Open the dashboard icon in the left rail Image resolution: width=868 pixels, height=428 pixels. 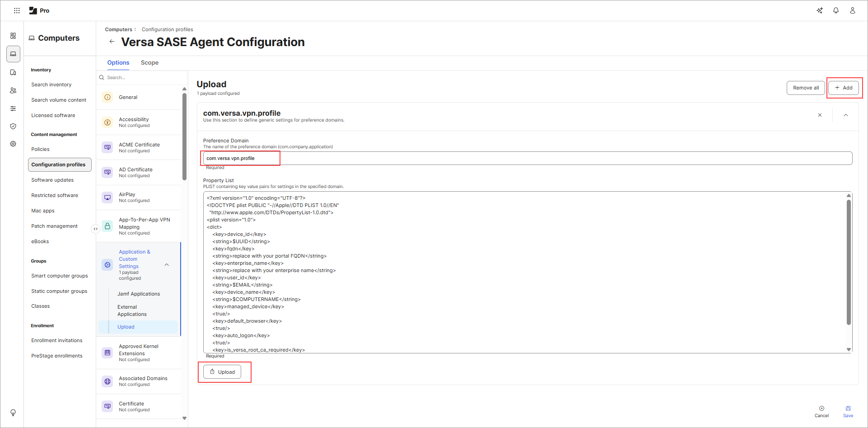(13, 36)
